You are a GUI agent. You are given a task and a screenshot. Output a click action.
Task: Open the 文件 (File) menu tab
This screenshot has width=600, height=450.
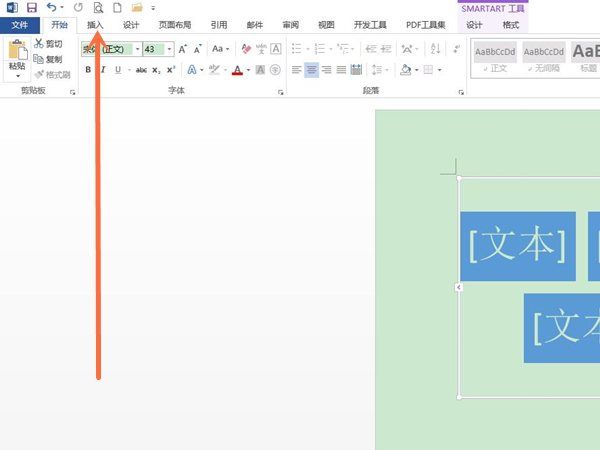tap(20, 25)
